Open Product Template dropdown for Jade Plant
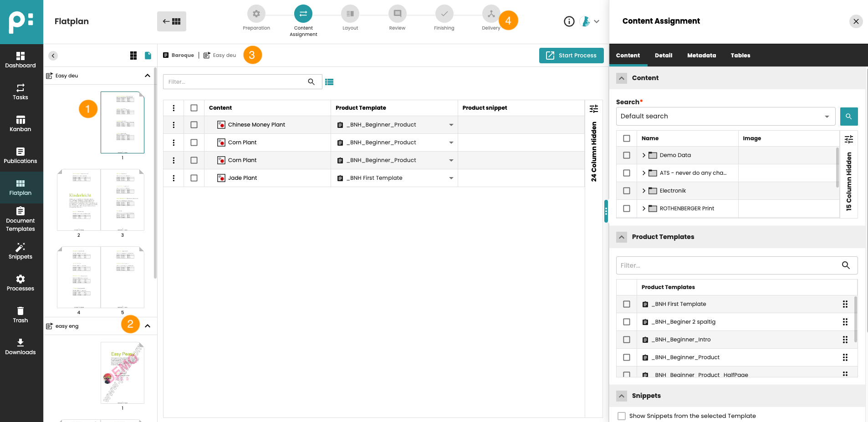This screenshot has width=868, height=422. click(x=451, y=178)
